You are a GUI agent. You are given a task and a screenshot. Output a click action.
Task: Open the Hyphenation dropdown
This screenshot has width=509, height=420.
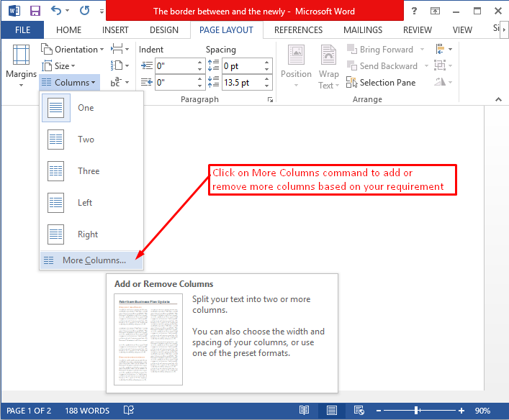[120, 83]
